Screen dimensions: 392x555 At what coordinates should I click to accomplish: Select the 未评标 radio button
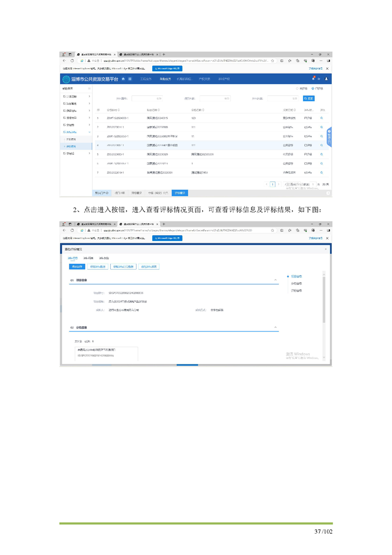297,89
